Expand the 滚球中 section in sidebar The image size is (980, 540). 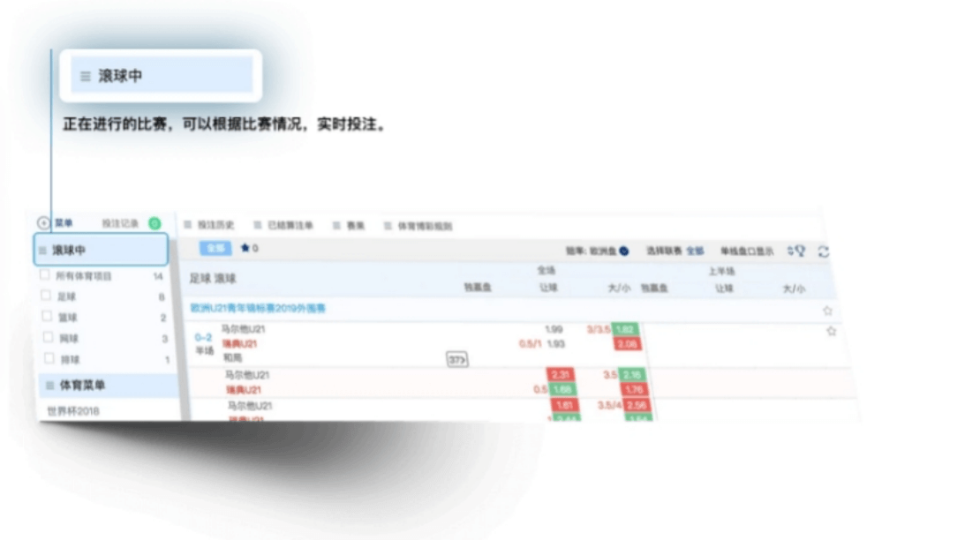(101, 251)
